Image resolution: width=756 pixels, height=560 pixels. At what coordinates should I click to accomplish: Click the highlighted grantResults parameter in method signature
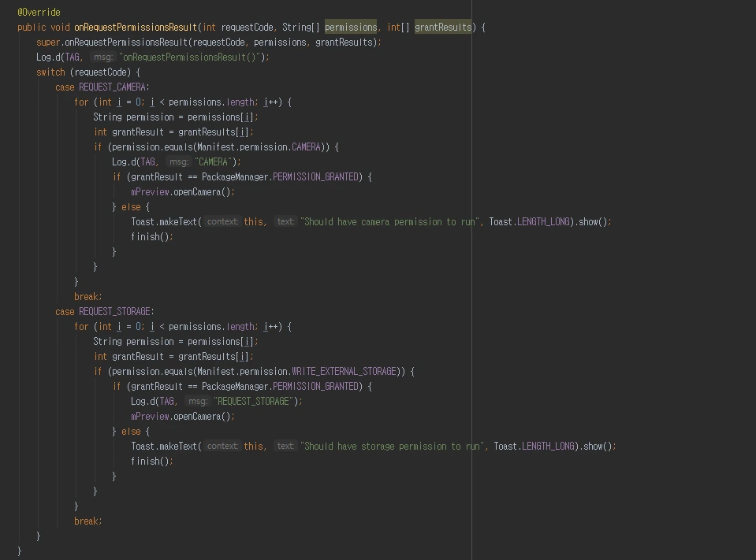point(443,27)
